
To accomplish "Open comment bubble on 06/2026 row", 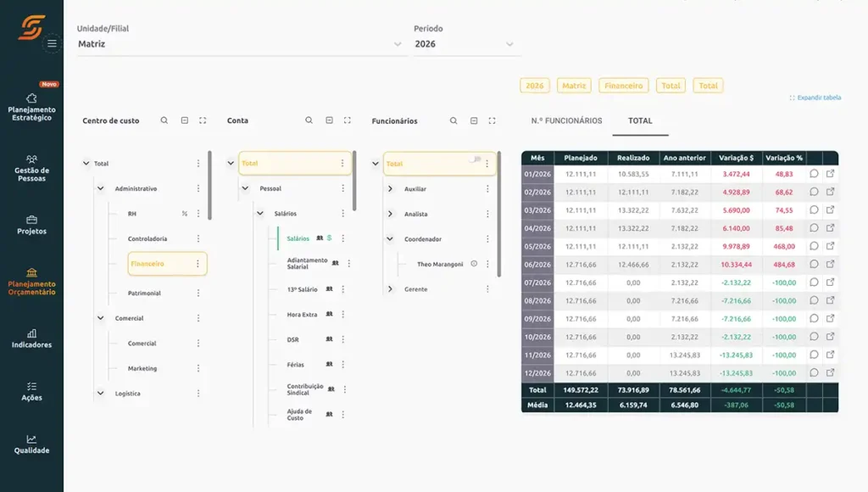I will click(814, 265).
